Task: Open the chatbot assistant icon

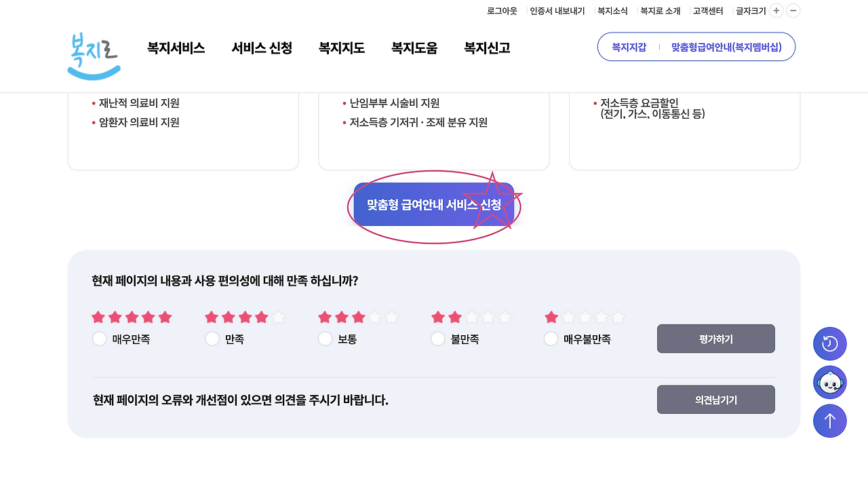Action: (x=829, y=382)
